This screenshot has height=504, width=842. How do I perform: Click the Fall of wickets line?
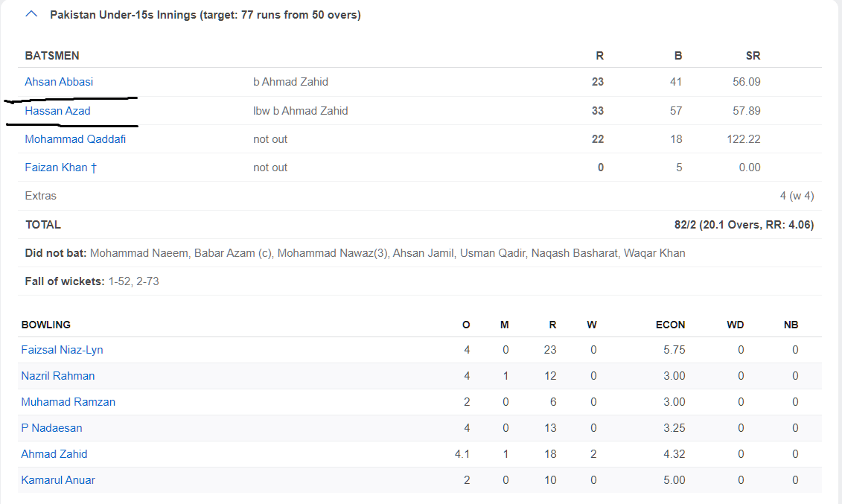pos(92,281)
